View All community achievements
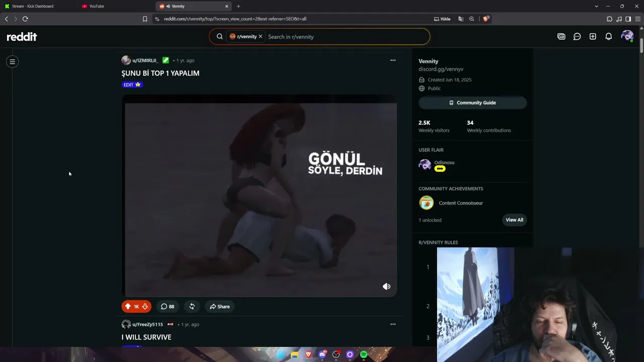 click(514, 220)
